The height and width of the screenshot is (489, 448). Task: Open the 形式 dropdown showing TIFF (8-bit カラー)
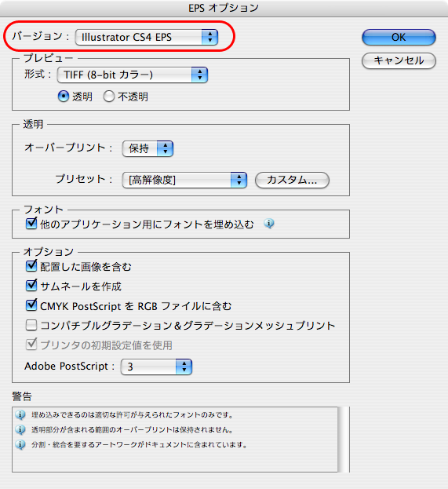point(133,75)
